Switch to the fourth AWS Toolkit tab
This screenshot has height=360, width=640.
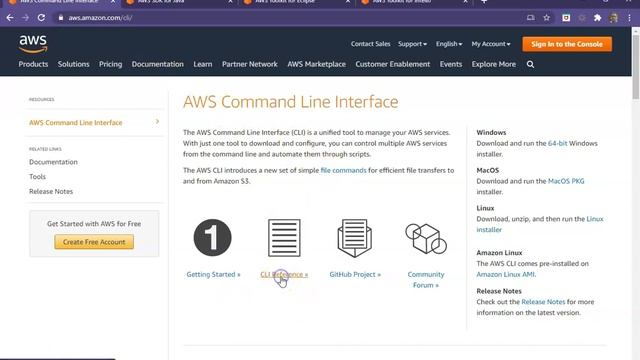click(414, 2)
